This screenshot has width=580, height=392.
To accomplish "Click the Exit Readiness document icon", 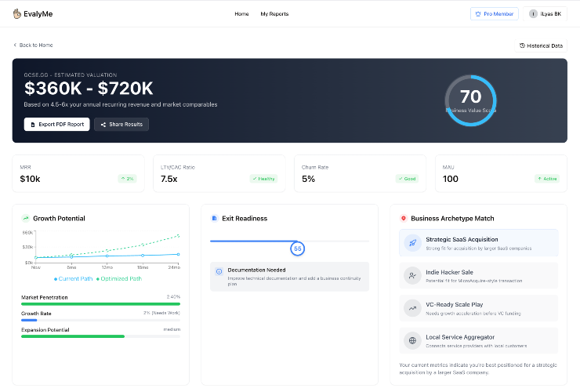I will [214, 219].
